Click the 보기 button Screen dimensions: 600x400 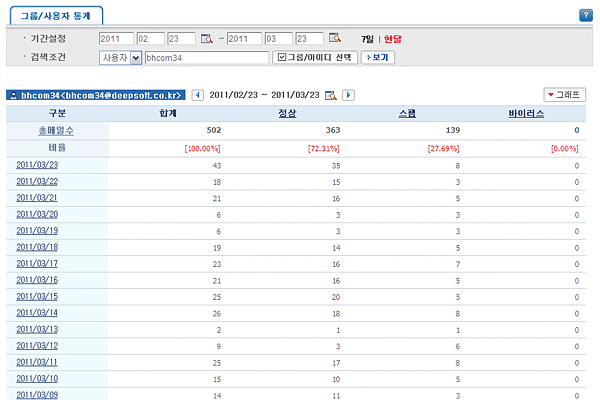378,57
